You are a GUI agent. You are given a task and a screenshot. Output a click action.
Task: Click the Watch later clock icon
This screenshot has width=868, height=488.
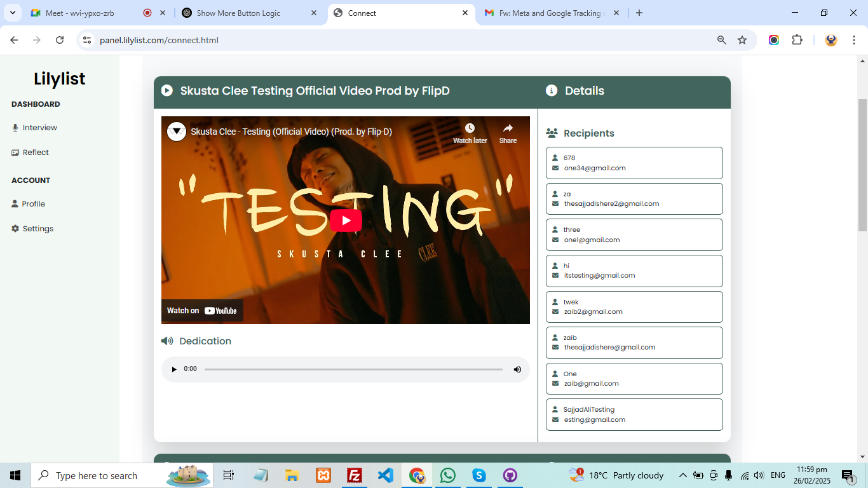[470, 129]
